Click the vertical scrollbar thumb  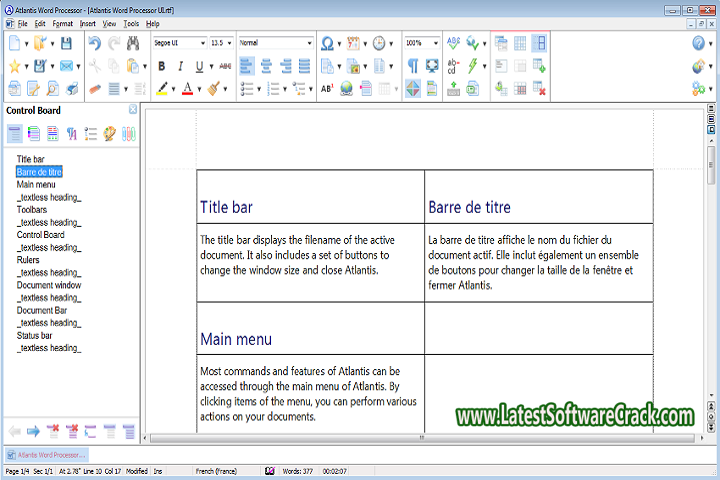[711, 165]
